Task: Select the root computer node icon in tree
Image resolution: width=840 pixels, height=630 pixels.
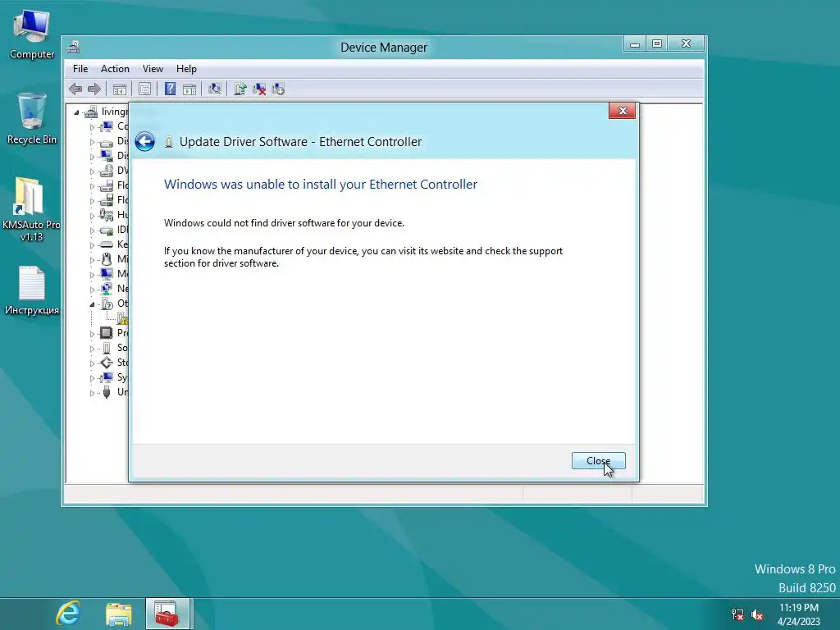Action: [x=92, y=112]
